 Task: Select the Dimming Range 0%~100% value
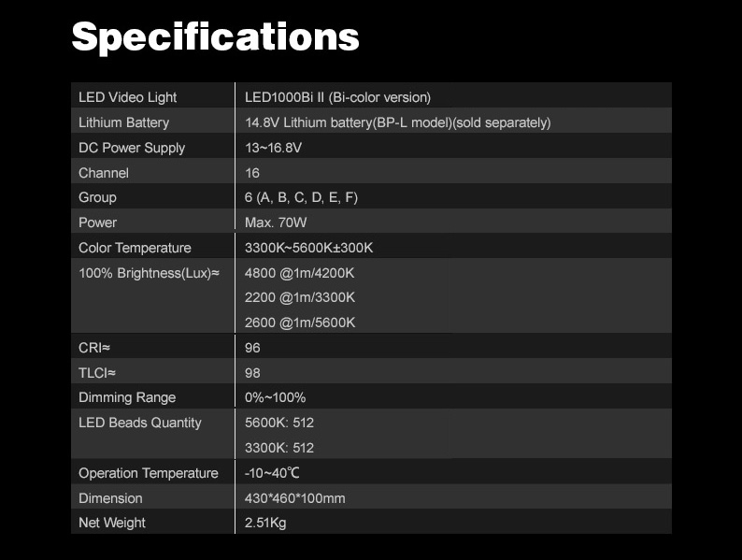(x=275, y=397)
